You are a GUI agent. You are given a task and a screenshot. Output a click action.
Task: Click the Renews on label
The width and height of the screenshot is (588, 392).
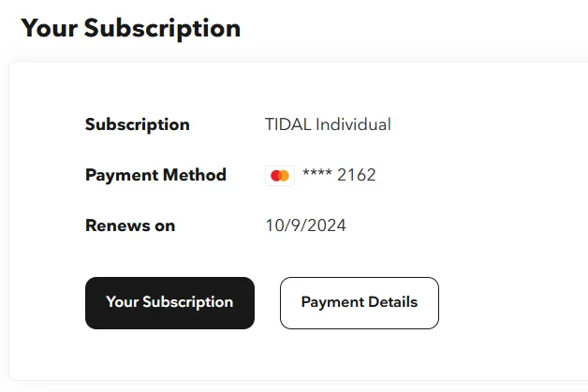pyautogui.click(x=130, y=225)
